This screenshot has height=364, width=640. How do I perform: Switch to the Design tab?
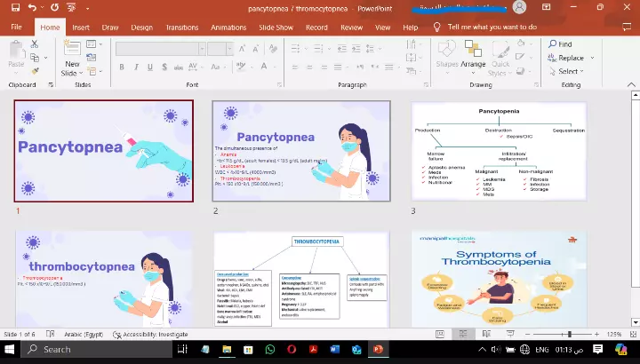pyautogui.click(x=141, y=28)
